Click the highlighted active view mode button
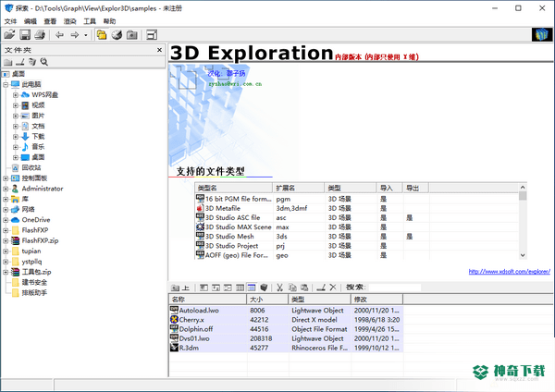 pyautogui.click(x=252, y=288)
